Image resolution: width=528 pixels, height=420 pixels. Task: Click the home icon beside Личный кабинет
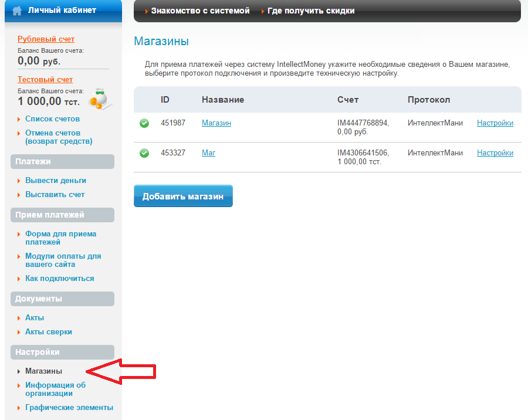click(x=18, y=11)
